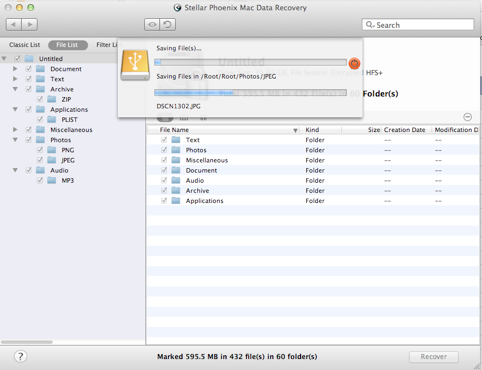Click the overall saving progress bar
Screen dimensions: 482x370
click(x=250, y=62)
